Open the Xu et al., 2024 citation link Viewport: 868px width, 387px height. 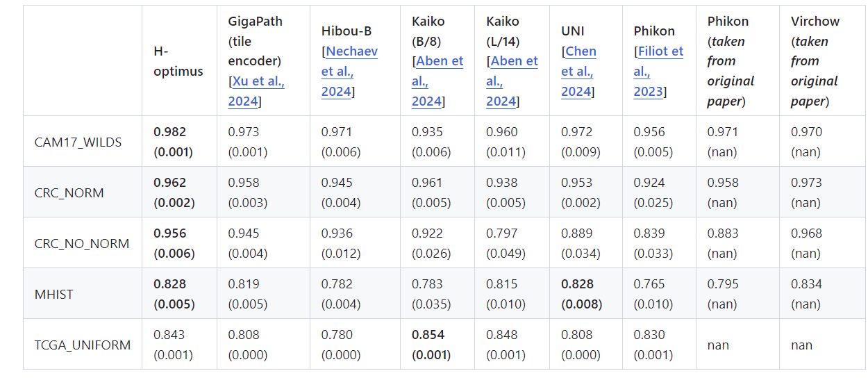coord(256,91)
